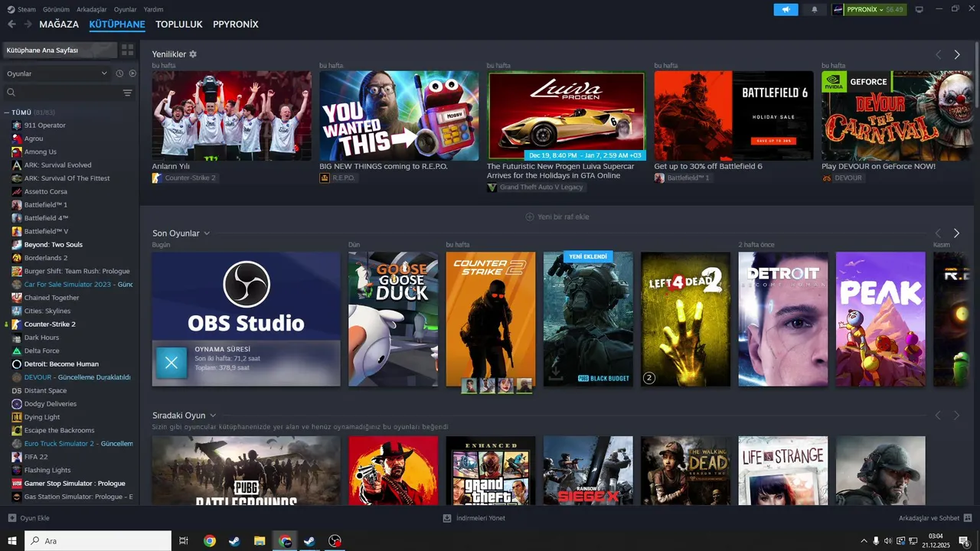Advance Son Oyunlar shelf to the right
Screen dimensions: 980x551
coord(957,233)
